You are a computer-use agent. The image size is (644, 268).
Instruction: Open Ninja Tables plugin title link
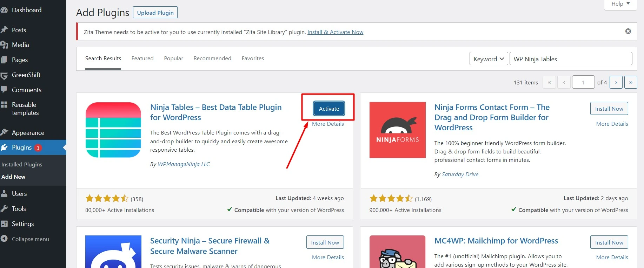click(216, 112)
